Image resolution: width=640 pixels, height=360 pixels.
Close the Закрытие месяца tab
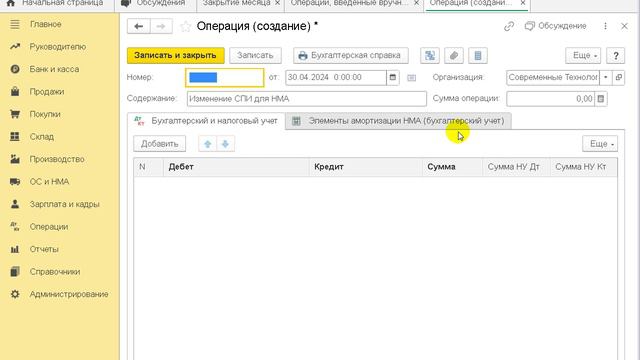tap(278, 3)
